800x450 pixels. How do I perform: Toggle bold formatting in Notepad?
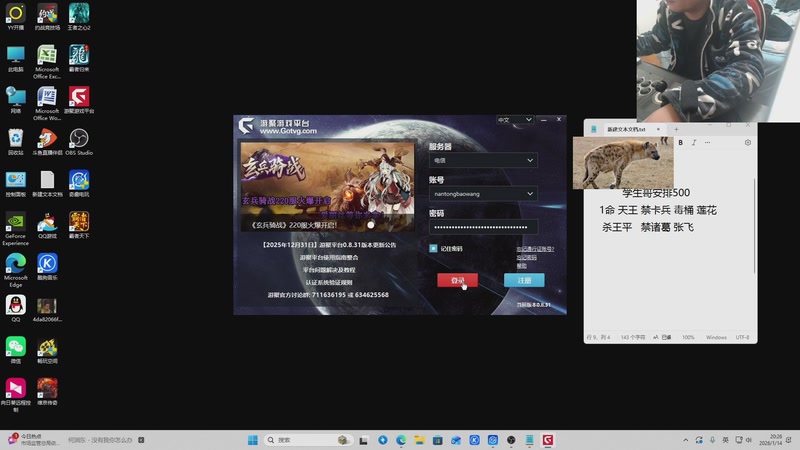pyautogui.click(x=680, y=143)
